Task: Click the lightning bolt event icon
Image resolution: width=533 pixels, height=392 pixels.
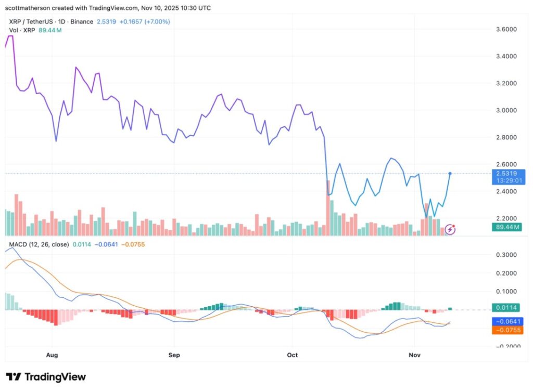Action: point(450,229)
